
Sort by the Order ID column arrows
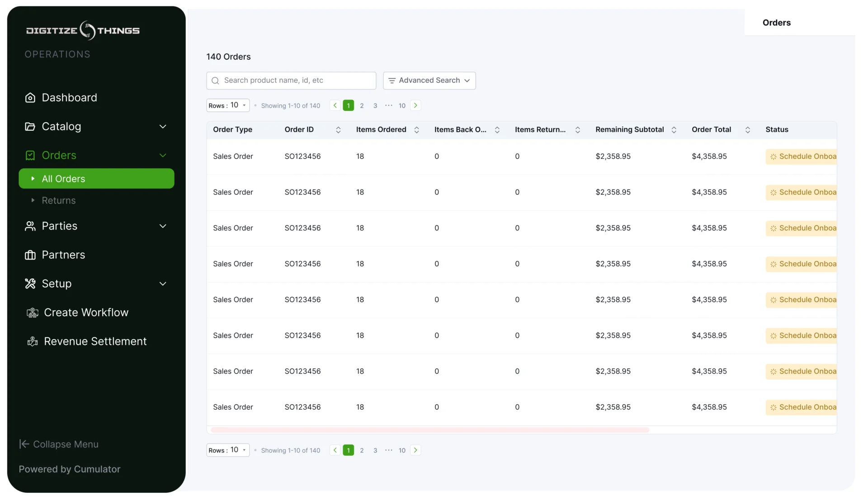[338, 130]
